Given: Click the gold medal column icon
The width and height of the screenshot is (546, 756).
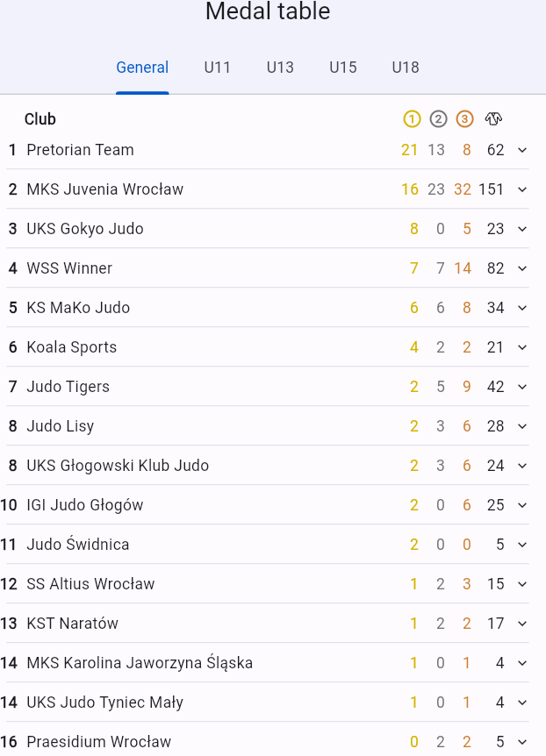Looking at the screenshot, I should (x=412, y=119).
